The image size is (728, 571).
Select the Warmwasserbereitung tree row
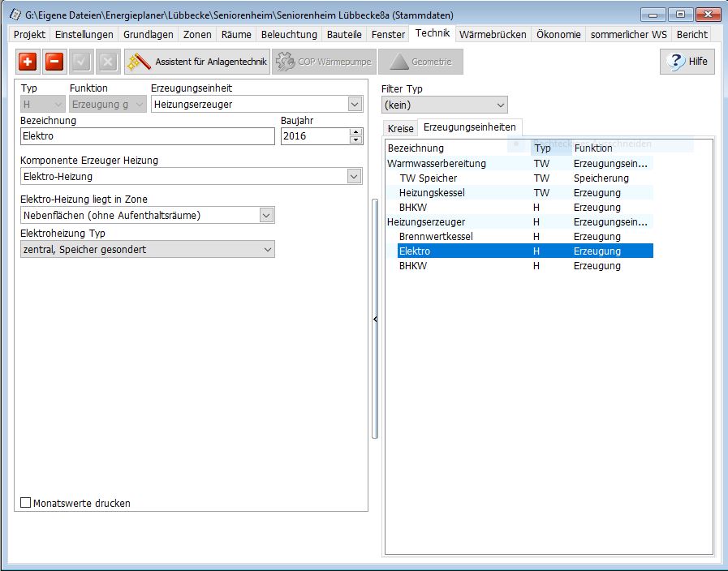pyautogui.click(x=519, y=163)
